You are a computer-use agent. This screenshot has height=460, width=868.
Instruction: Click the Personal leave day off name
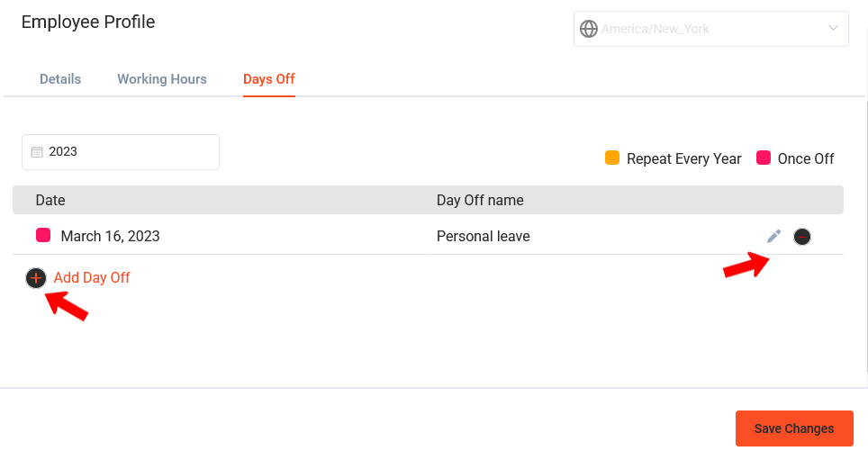pos(484,237)
